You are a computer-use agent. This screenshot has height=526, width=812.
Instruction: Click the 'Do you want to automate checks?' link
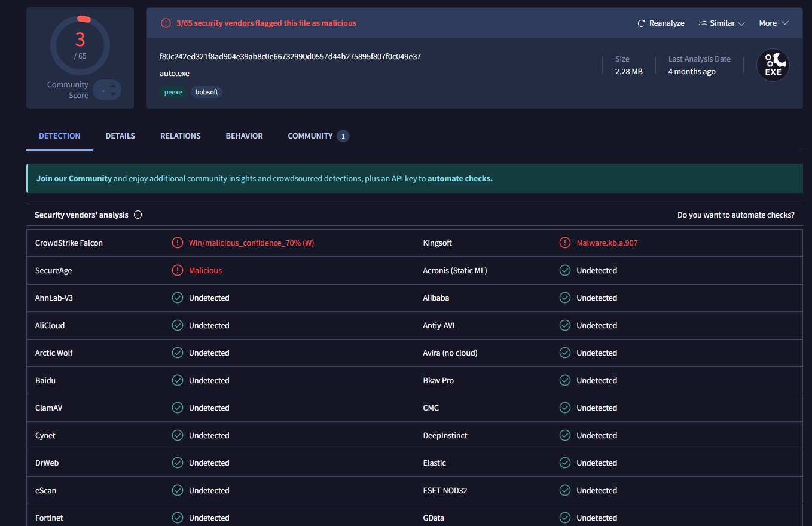tap(736, 215)
